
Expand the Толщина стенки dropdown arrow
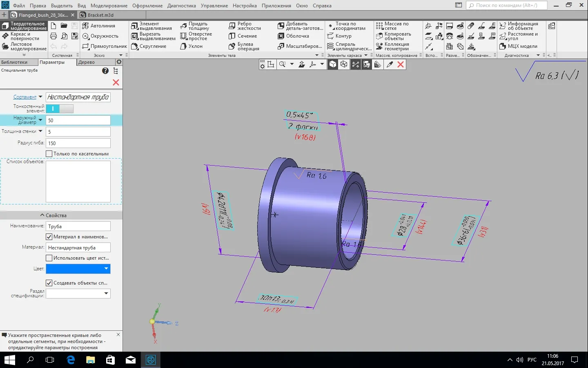coord(40,131)
